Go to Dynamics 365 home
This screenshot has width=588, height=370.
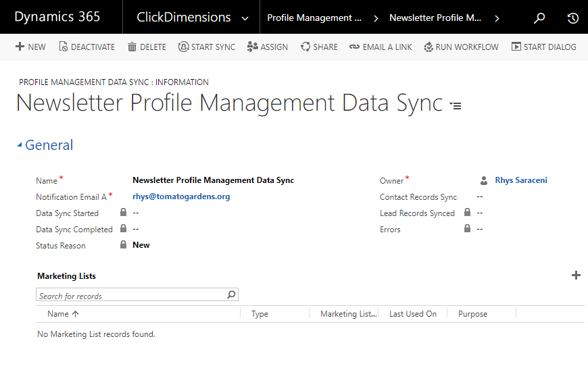pos(57,17)
